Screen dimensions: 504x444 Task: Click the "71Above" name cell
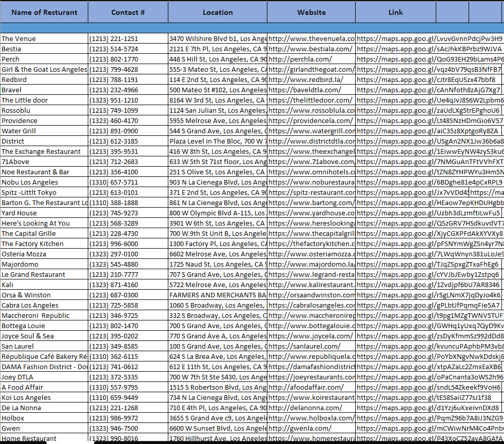pyautogui.click(x=44, y=162)
